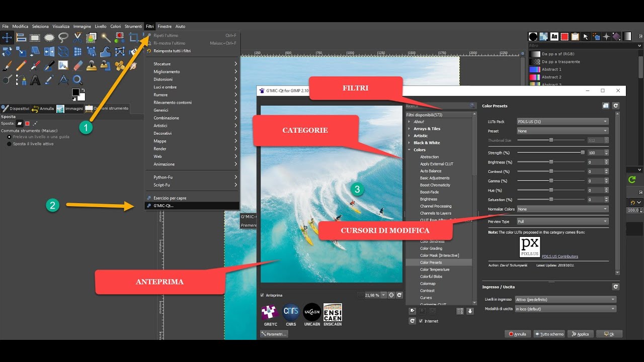Screen dimensions: 644x362
Task: Select the Heal bandage tool
Action: [x=120, y=65]
